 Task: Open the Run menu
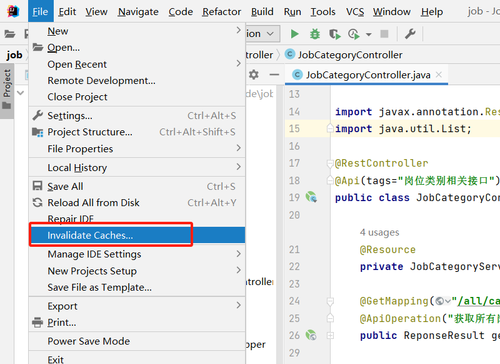(x=292, y=12)
